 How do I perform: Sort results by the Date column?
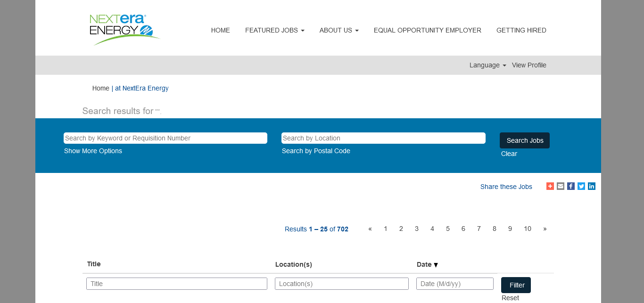pos(427,264)
